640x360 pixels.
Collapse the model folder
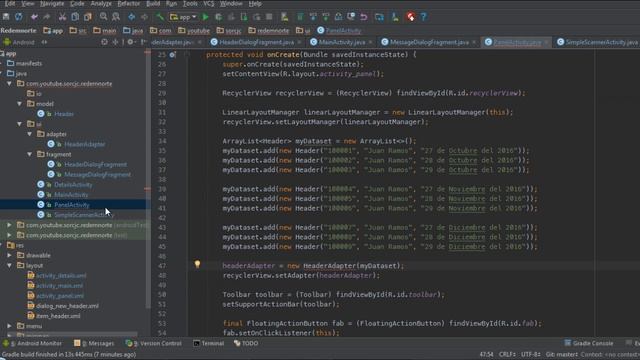pyautogui.click(x=20, y=104)
